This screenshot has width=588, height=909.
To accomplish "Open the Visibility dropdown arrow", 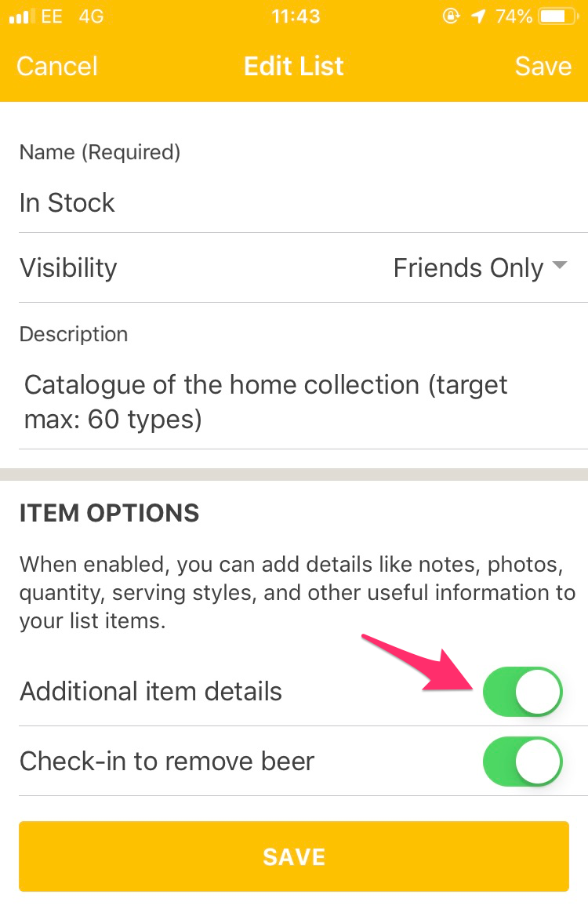I will (x=560, y=266).
